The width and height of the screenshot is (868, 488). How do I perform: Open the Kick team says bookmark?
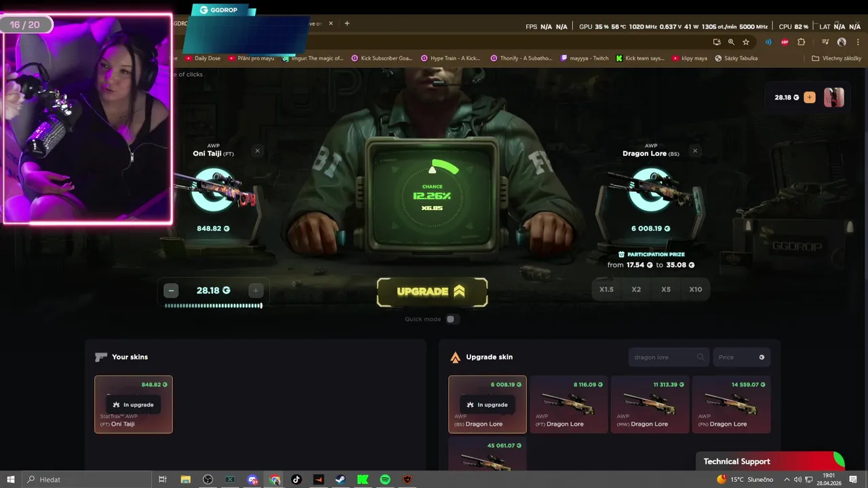click(x=640, y=58)
